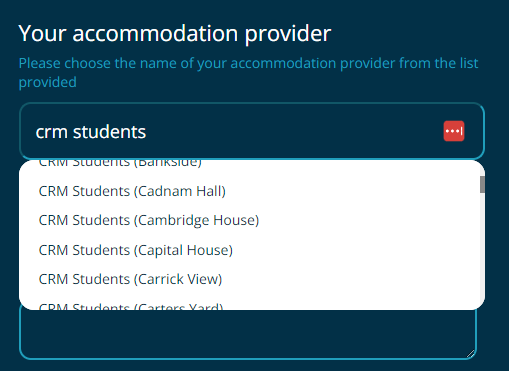Select CRM Students (Carrick View) entry
Image resolution: width=509 pixels, height=371 pixels.
252,279
